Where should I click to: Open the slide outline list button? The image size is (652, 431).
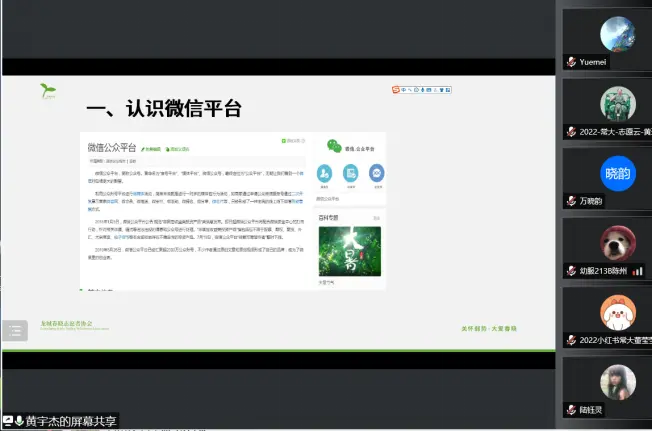15,330
